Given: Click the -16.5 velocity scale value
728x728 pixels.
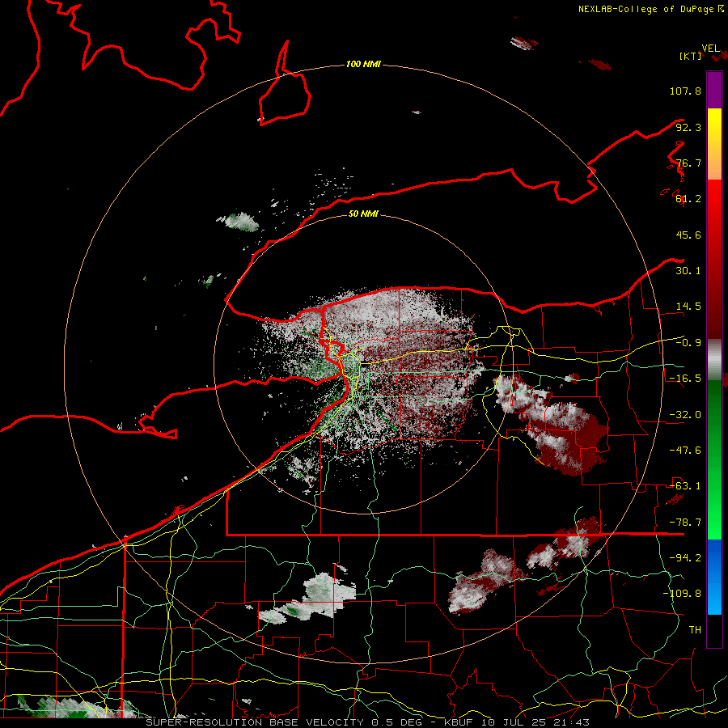Looking at the screenshot, I should (x=685, y=379).
